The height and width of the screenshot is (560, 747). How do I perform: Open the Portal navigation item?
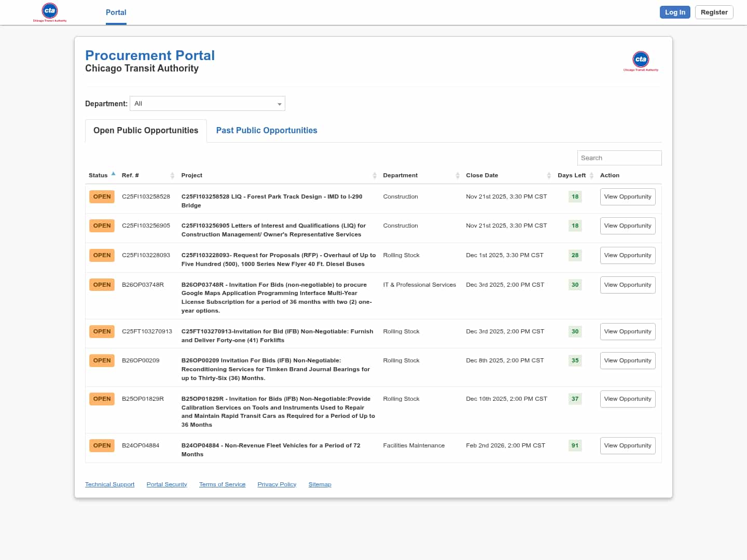[116, 12]
